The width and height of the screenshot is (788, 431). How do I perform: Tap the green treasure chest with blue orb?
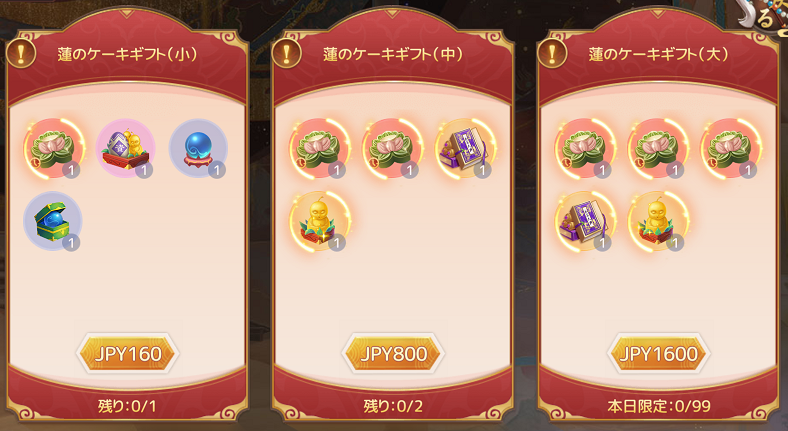(53, 221)
